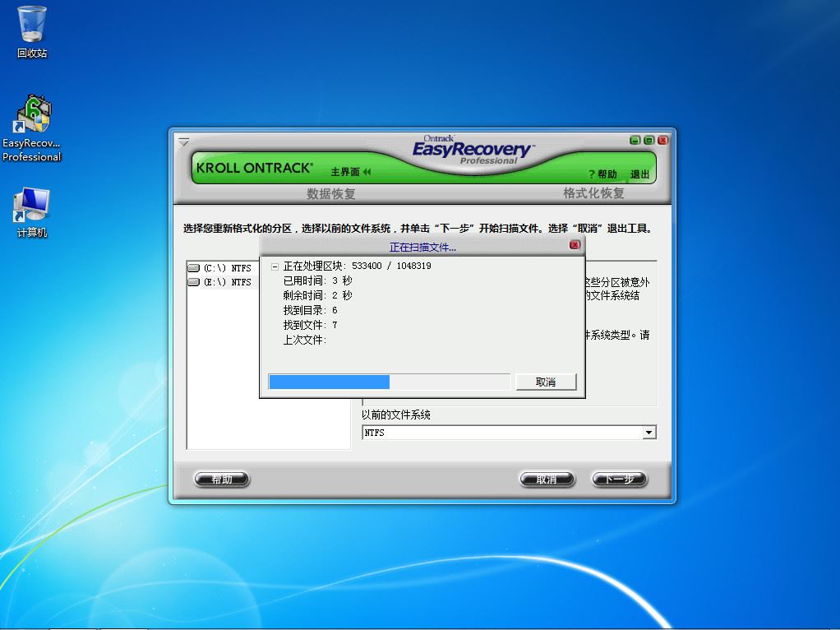Click the bottom 帮助 button
This screenshot has height=630, width=840.
click(222, 479)
